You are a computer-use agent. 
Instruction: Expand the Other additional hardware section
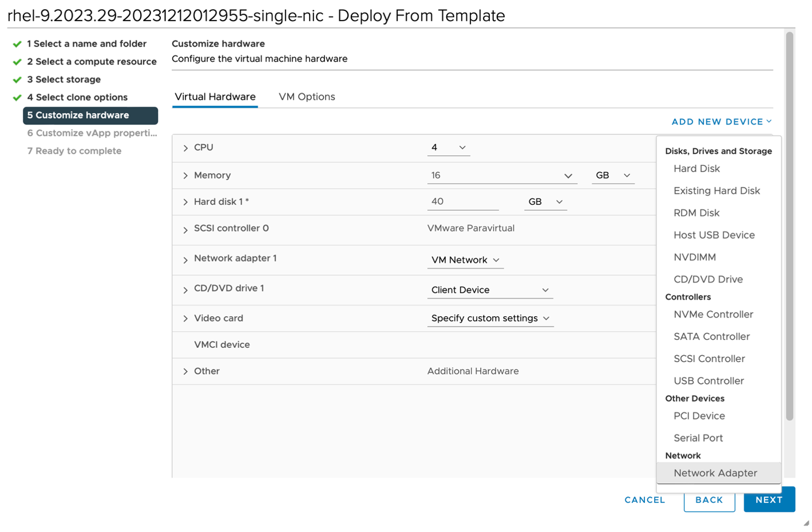tap(185, 371)
